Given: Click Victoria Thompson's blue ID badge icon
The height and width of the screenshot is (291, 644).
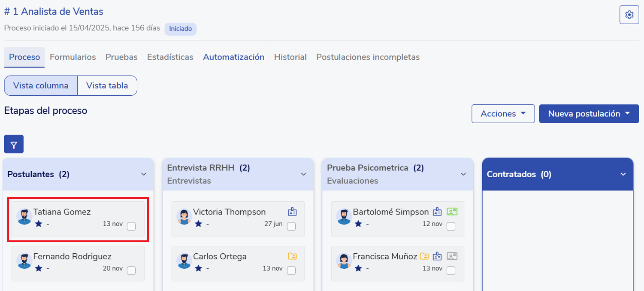Looking at the screenshot, I should pos(292,212).
